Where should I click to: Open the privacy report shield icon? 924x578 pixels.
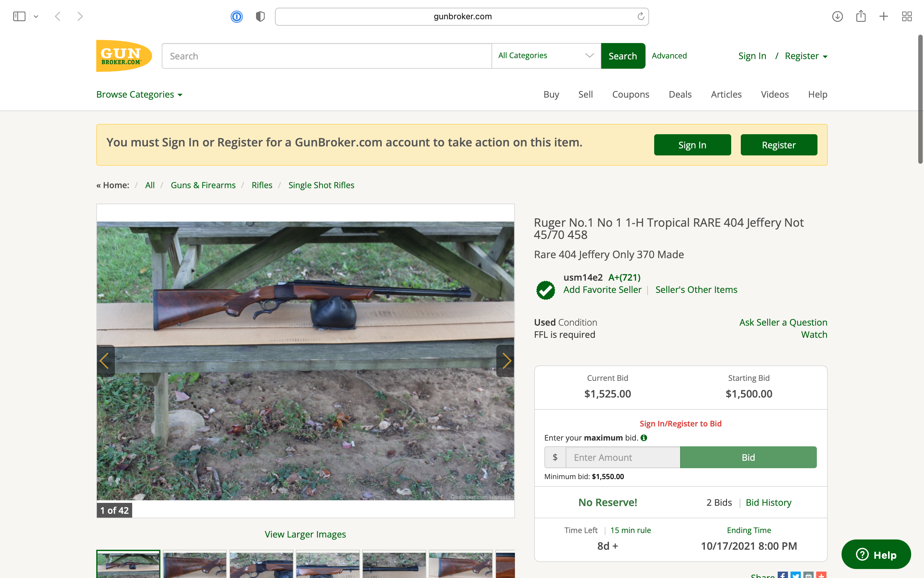(261, 16)
